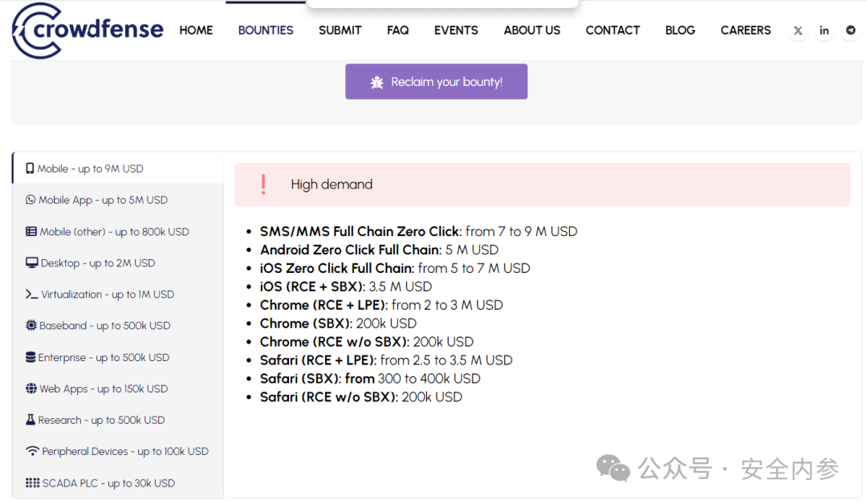Click the grid icon beside SCADA PLC

coord(32,482)
